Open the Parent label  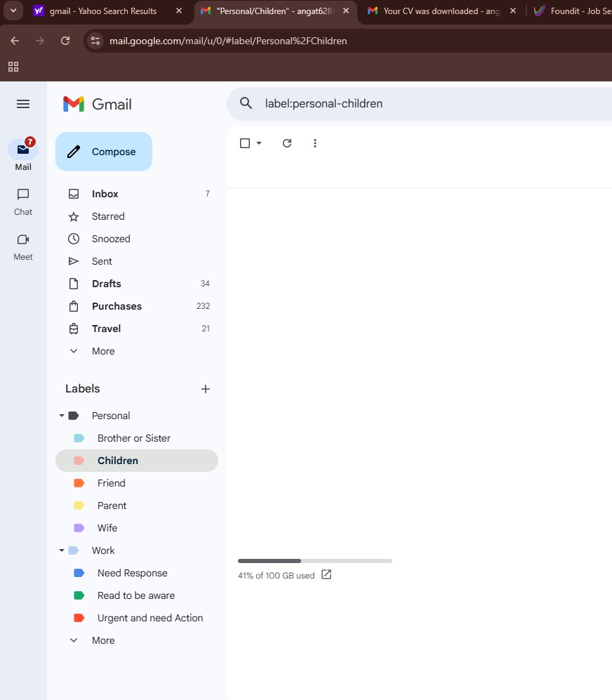tap(112, 506)
